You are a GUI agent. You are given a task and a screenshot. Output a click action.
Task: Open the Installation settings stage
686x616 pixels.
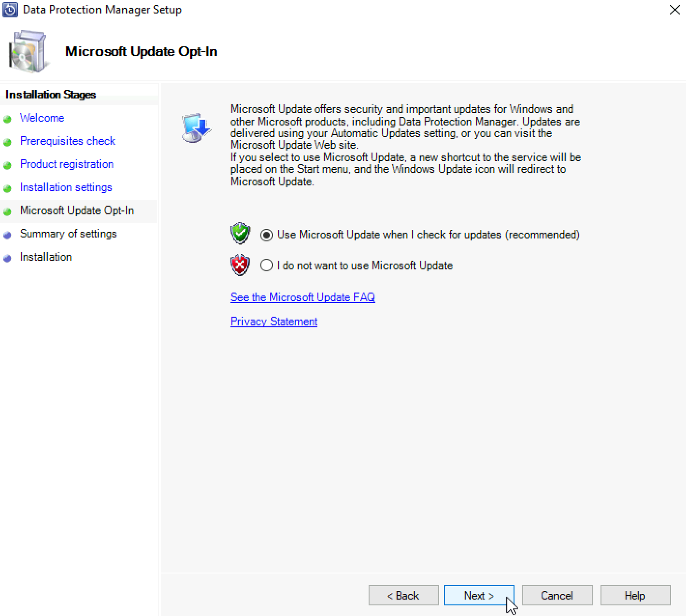point(66,187)
